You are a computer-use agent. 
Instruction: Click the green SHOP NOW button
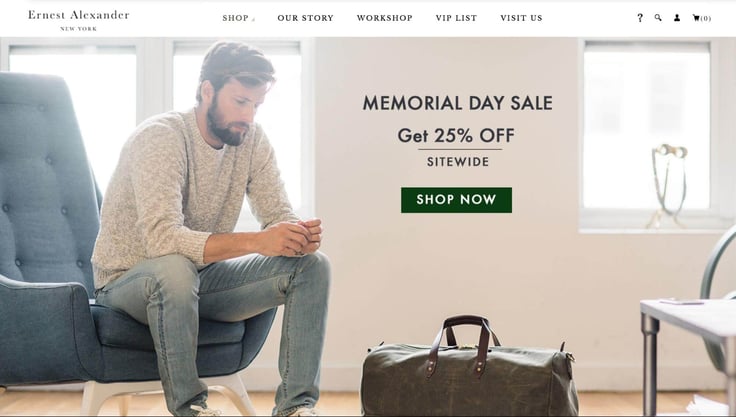456,200
